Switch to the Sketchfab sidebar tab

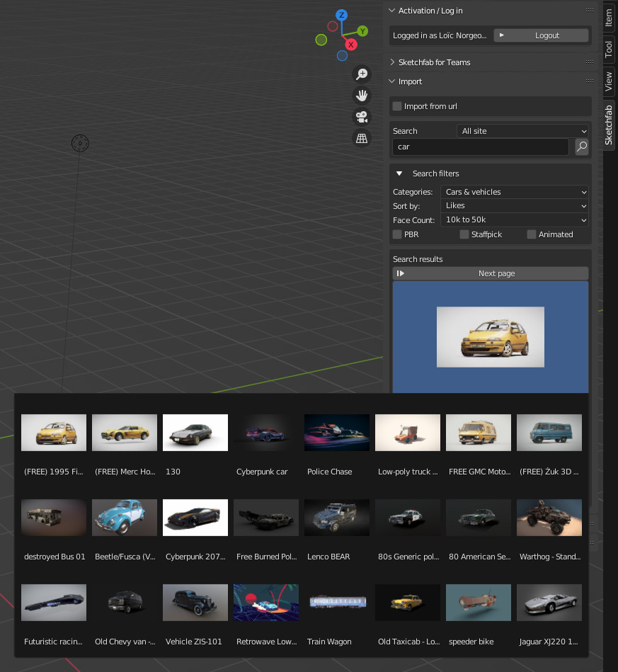tap(609, 123)
